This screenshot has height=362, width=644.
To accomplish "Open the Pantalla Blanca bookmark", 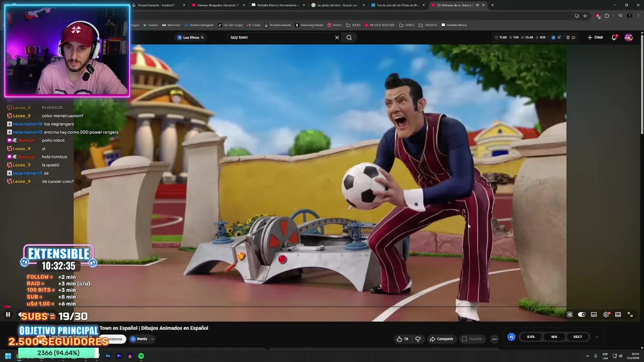I will (454, 25).
